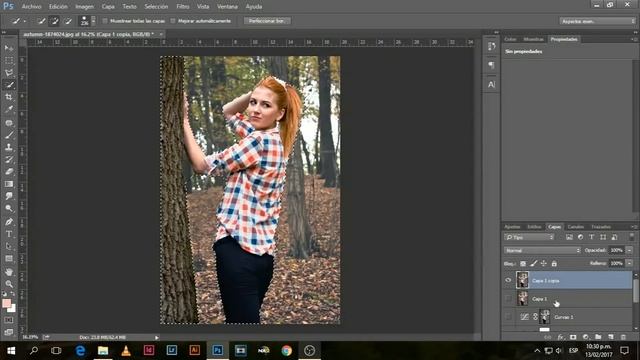
Task: Select the Brush tool in toolbox
Action: tap(9, 135)
